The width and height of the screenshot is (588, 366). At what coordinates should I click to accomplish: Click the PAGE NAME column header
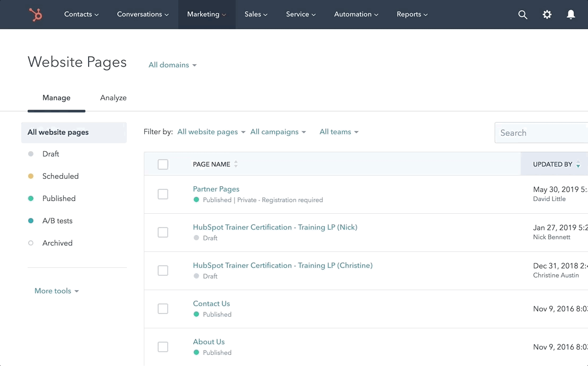tap(212, 164)
